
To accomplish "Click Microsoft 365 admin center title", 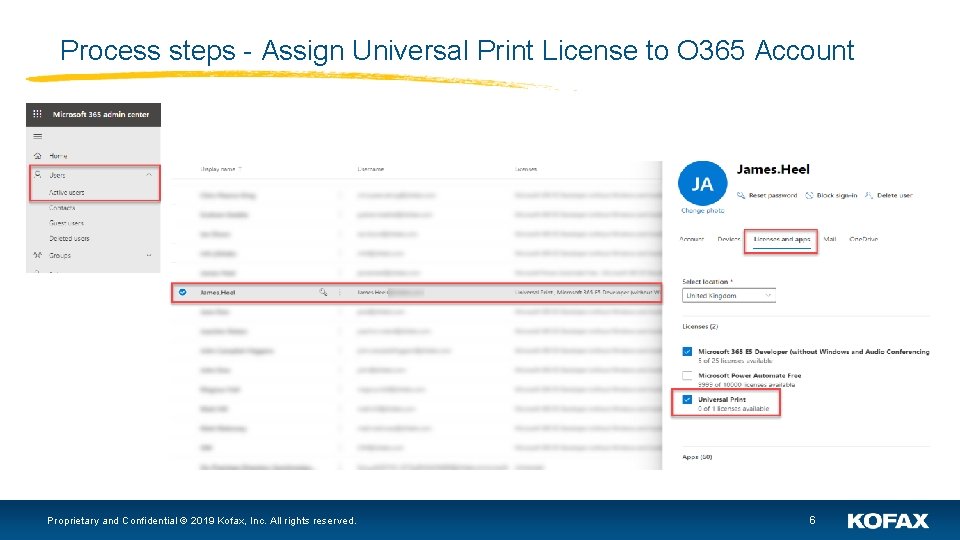I will click(x=100, y=114).
